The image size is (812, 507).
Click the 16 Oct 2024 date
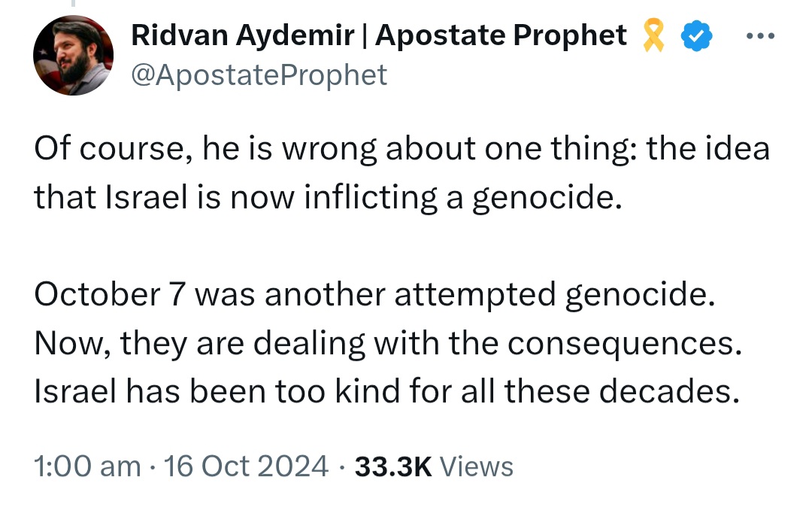[x=245, y=466]
